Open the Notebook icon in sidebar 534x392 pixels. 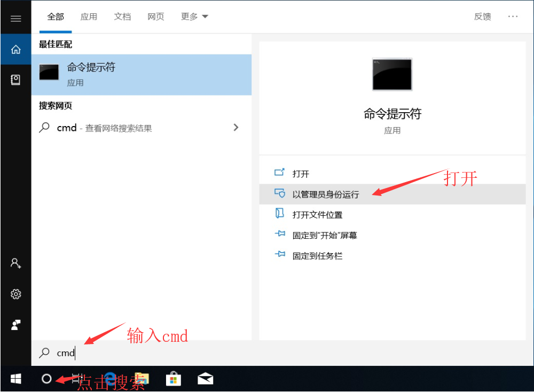click(15, 80)
